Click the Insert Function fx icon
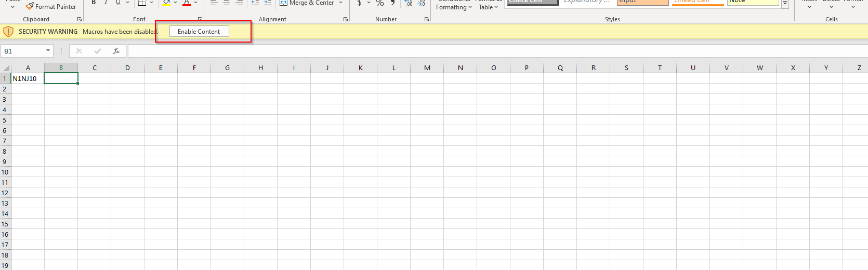 pyautogui.click(x=116, y=51)
